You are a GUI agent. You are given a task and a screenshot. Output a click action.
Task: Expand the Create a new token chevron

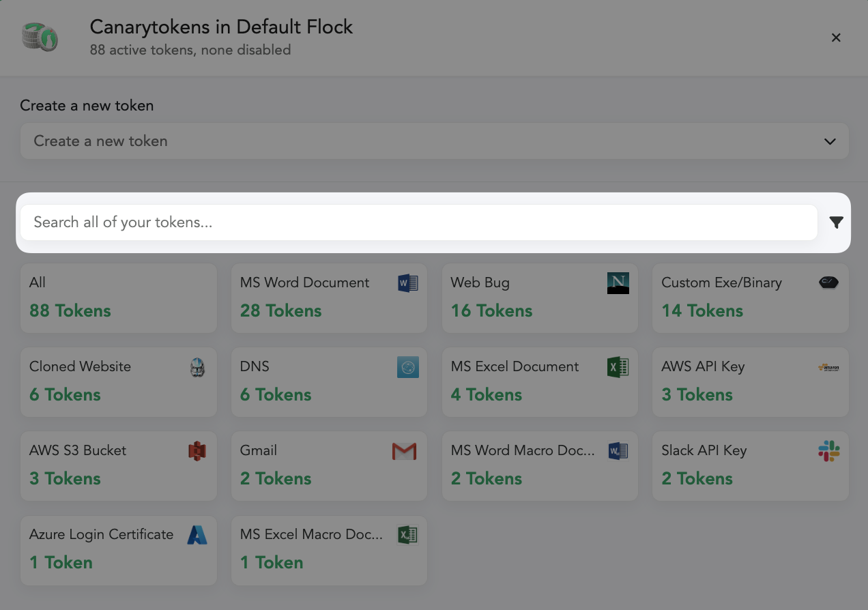(x=830, y=141)
